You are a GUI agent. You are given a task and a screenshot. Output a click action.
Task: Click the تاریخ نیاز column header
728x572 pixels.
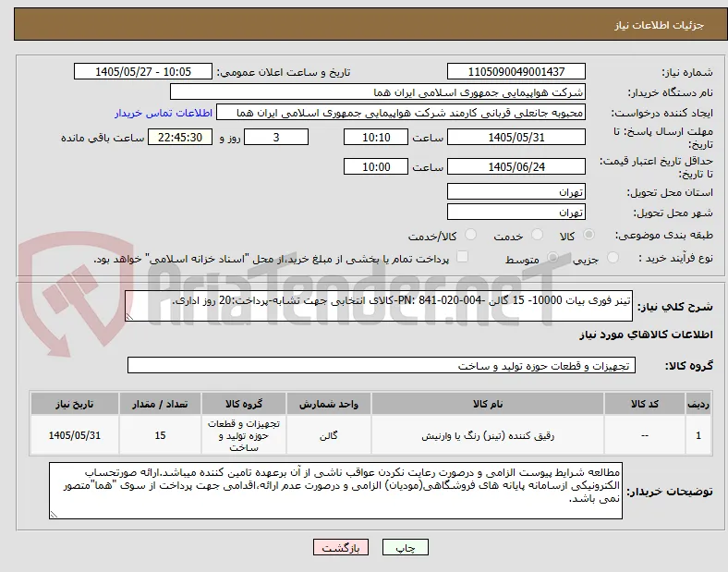[74, 404]
